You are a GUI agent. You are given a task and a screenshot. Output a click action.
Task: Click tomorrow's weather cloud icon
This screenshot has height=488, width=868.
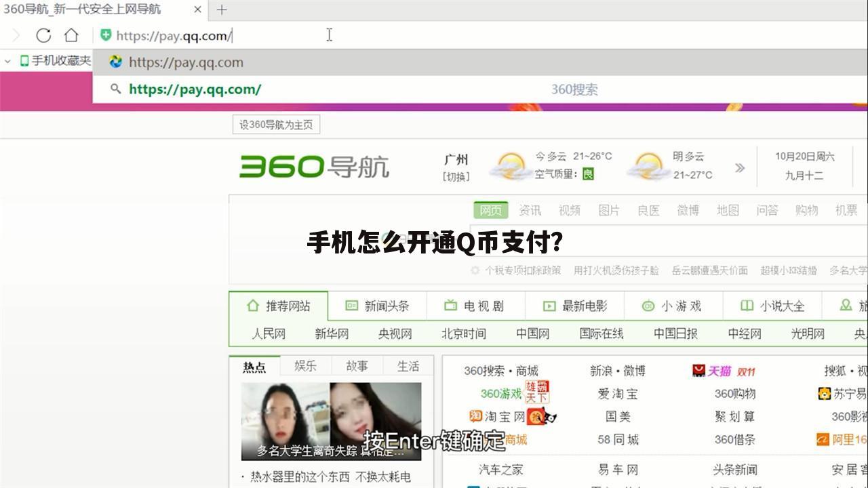[648, 166]
